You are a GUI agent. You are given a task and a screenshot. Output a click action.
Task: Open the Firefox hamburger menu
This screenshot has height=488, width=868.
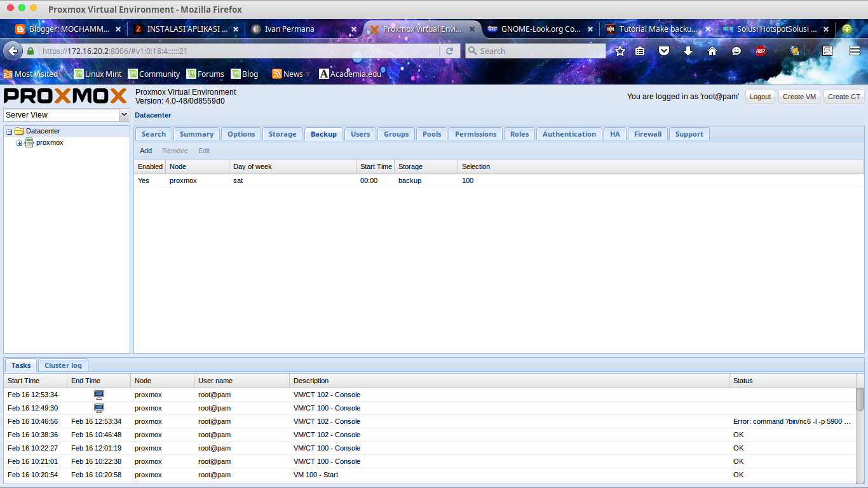[855, 51]
